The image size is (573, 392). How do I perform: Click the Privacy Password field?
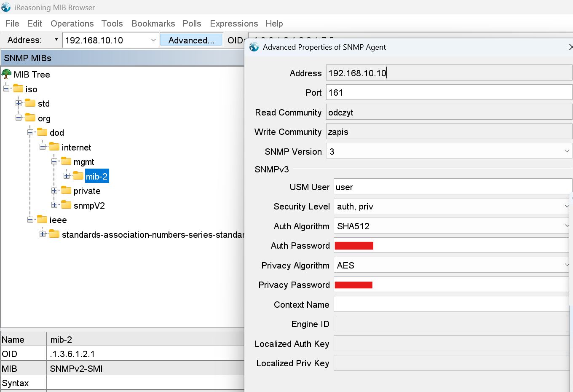tap(451, 285)
